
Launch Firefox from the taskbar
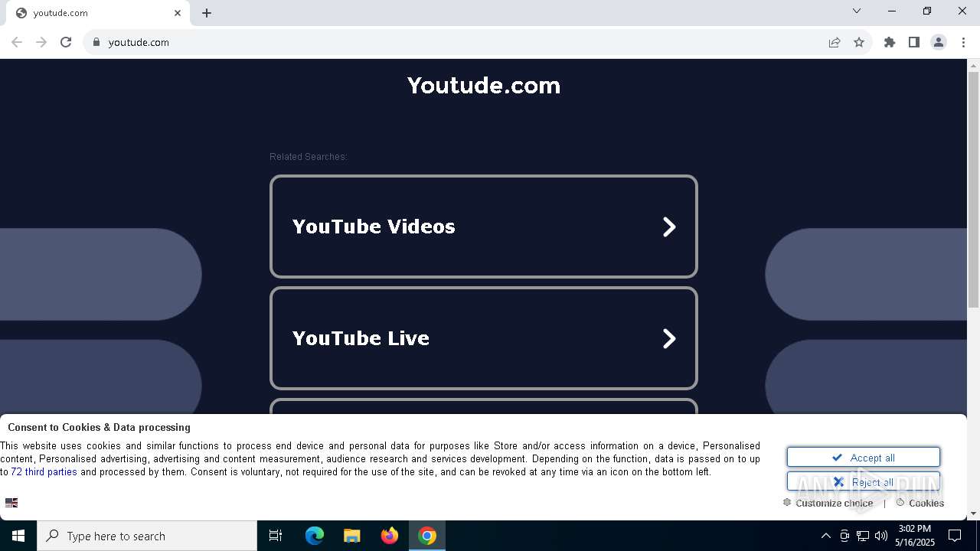click(x=390, y=536)
